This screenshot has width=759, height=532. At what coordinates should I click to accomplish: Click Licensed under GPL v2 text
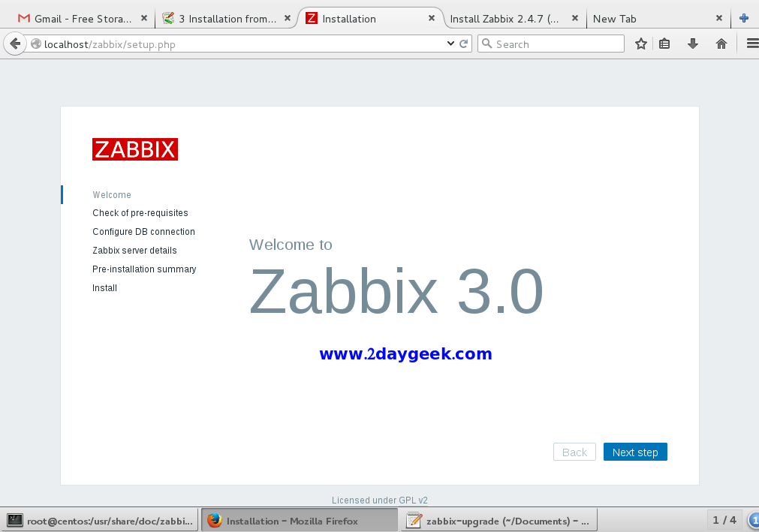380,500
